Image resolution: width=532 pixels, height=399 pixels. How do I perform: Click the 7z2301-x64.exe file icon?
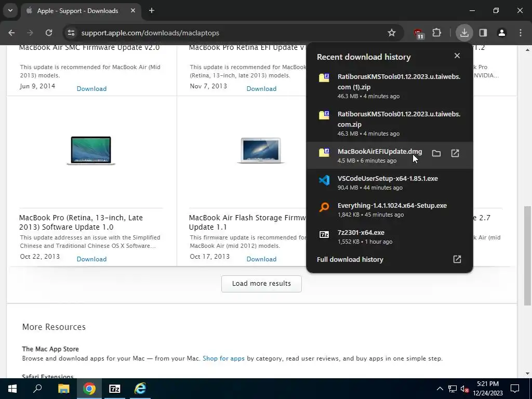pyautogui.click(x=324, y=234)
